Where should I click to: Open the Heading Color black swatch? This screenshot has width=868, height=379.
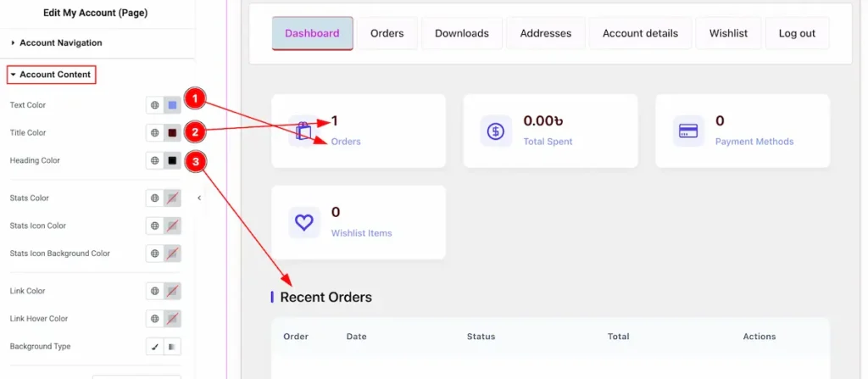[172, 160]
